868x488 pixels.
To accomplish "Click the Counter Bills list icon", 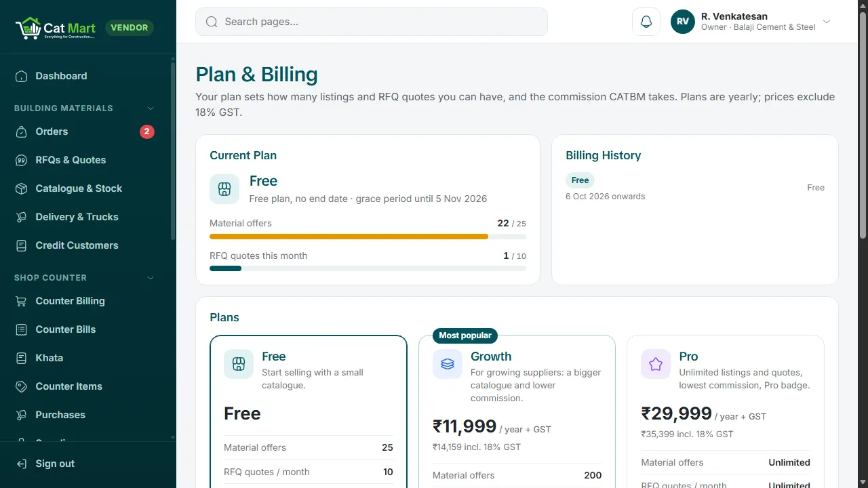I will 22,329.
